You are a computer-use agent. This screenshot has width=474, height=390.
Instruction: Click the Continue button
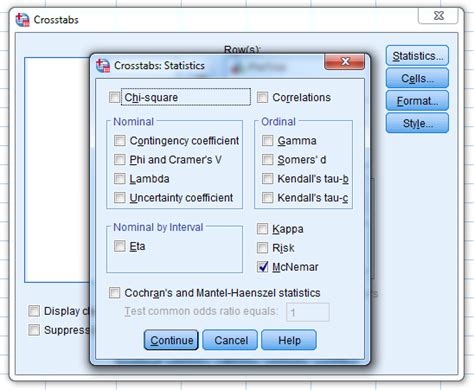171,340
